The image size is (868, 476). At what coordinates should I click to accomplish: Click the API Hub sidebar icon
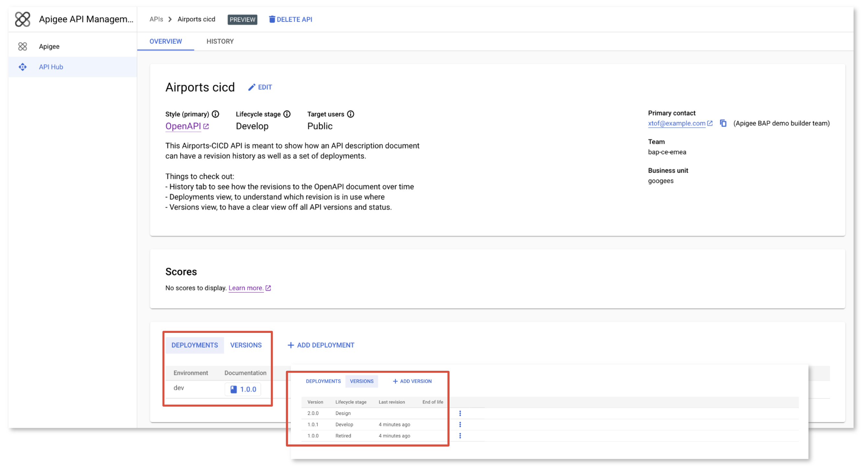pos(23,67)
